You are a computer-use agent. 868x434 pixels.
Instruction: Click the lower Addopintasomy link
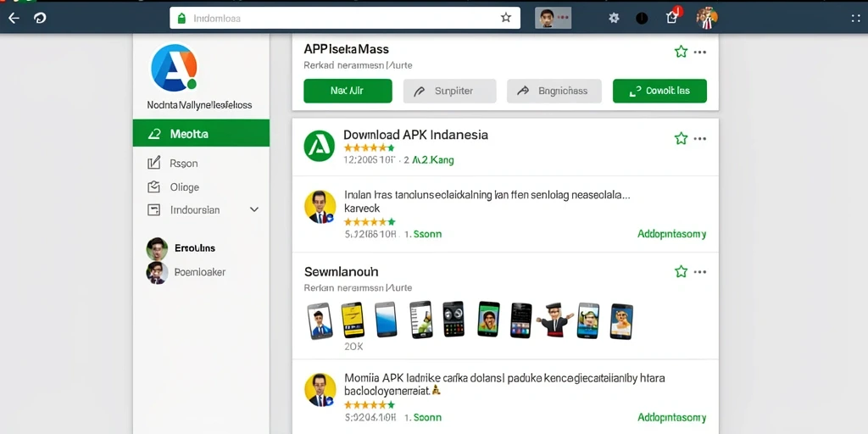671,417
